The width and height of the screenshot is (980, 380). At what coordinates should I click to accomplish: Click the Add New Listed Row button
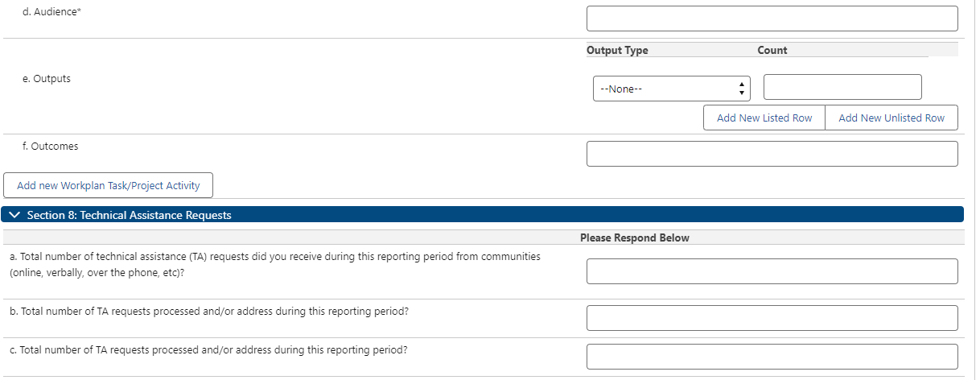(764, 118)
